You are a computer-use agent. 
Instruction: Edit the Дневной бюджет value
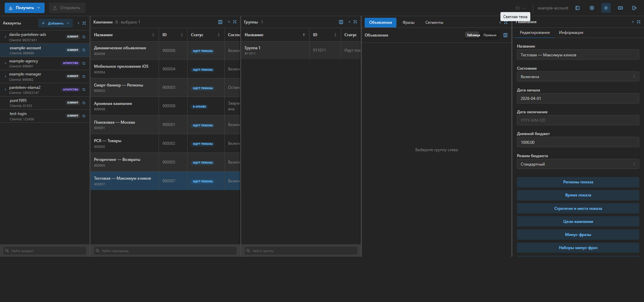point(578,142)
